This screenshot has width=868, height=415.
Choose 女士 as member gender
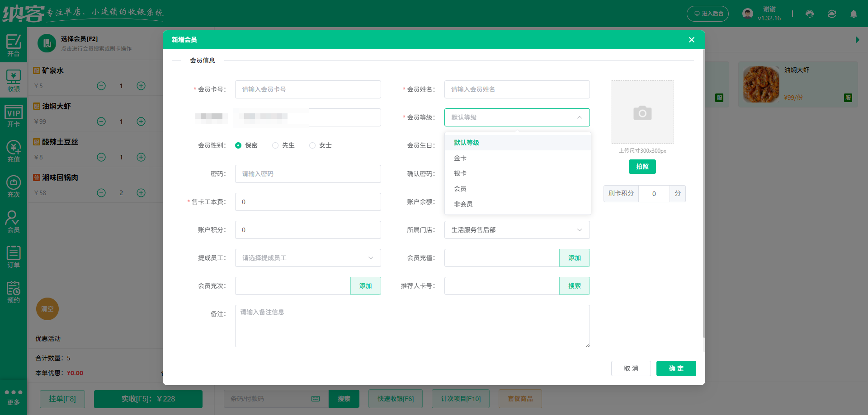(312, 145)
